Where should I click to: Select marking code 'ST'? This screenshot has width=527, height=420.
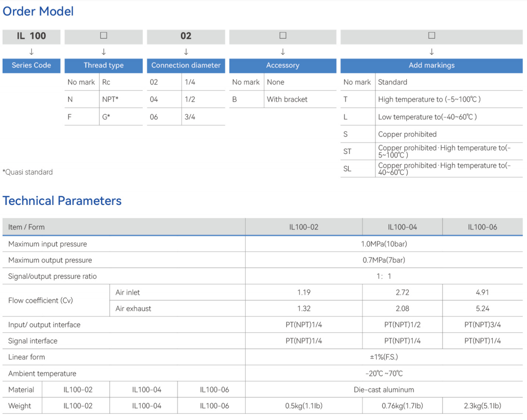click(x=347, y=151)
